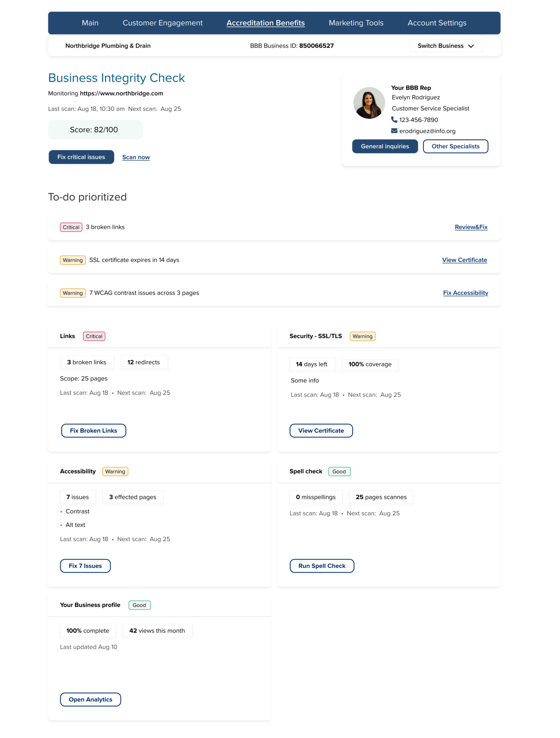The image size is (560, 738).
Task: Click the email envelope icon
Action: (x=394, y=131)
